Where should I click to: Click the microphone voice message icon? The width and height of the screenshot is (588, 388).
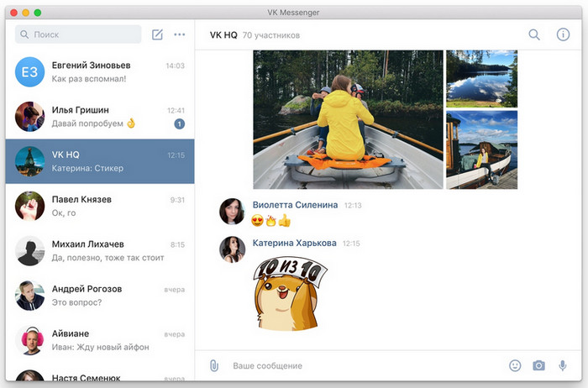point(562,365)
